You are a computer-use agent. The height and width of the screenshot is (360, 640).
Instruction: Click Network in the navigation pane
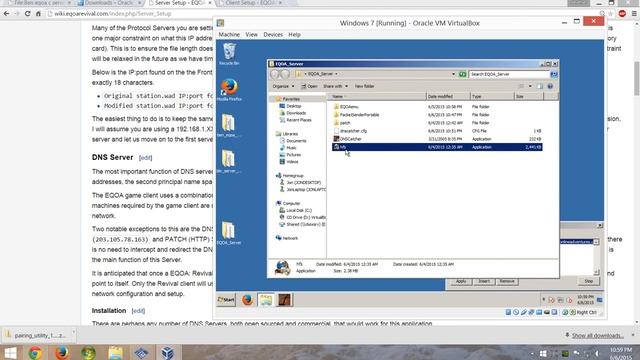point(290,238)
